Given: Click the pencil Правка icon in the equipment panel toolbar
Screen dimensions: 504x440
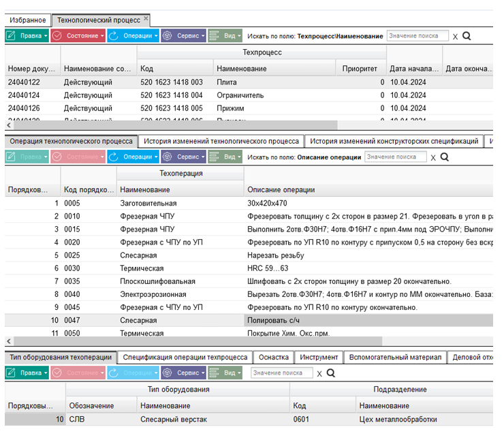Looking at the screenshot, I should pos(11,373).
